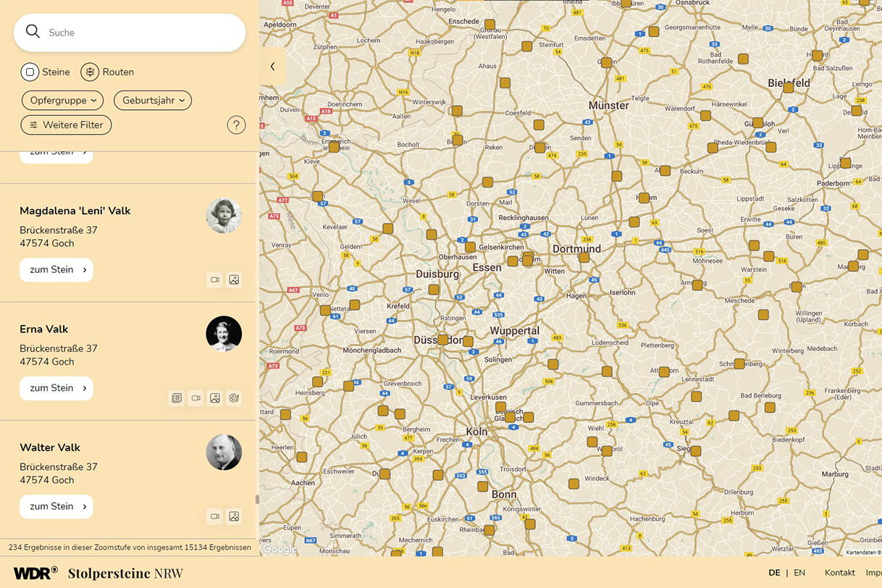The width and height of the screenshot is (882, 588).
Task: Select the map marker on the Nettetal label
Action: tap(325, 310)
